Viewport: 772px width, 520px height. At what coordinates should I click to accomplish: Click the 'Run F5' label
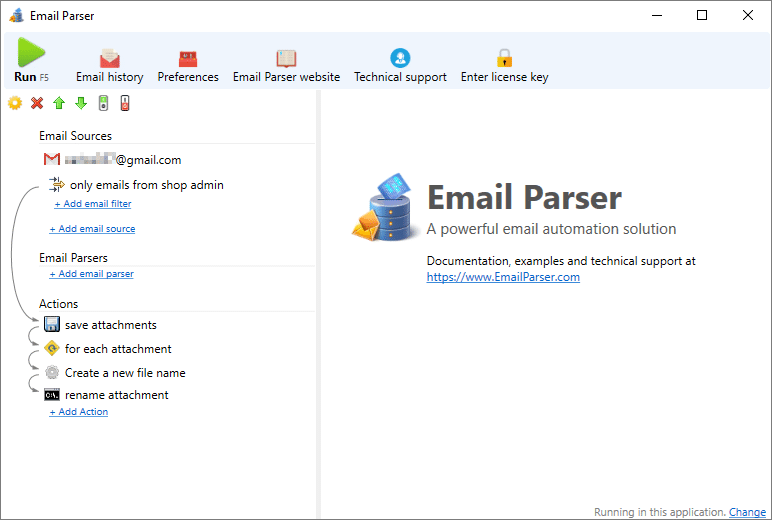[x=32, y=77]
